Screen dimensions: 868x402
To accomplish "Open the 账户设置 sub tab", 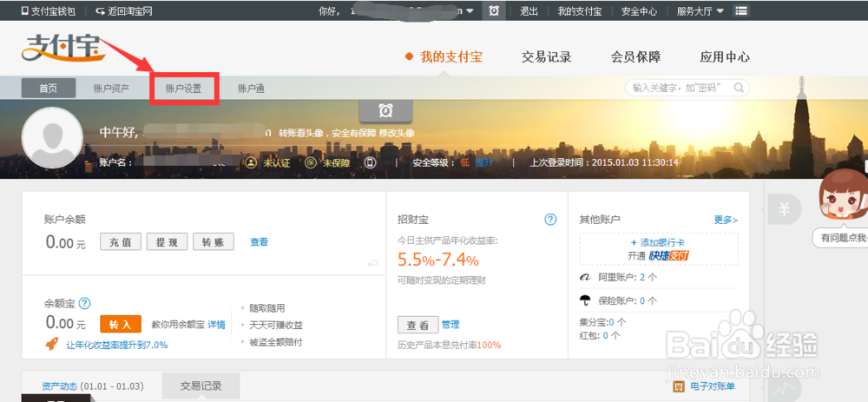I will click(x=184, y=88).
